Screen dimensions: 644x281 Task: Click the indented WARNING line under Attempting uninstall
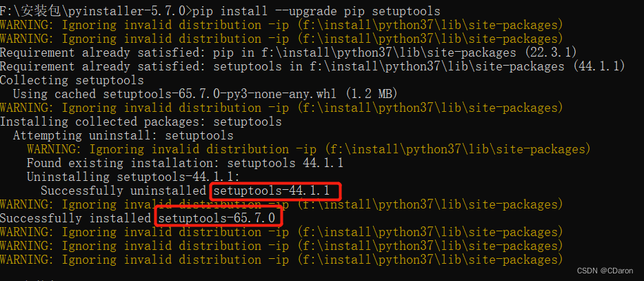click(x=309, y=149)
